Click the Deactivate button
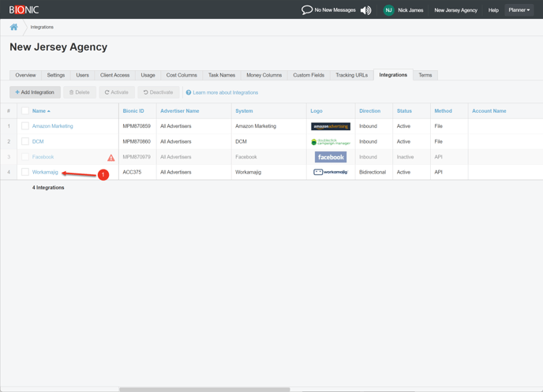Viewport: 543px width, 392px height. click(159, 92)
